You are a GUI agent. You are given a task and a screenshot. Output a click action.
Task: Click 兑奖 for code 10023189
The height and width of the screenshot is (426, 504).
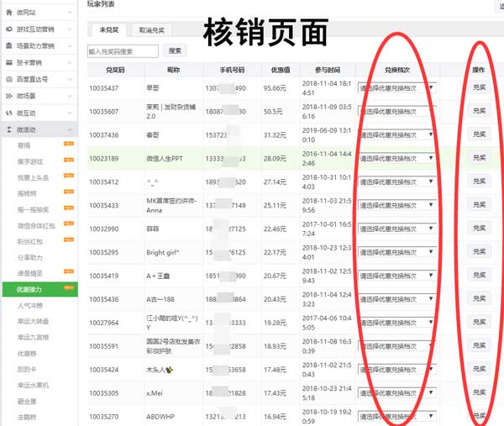coord(479,157)
